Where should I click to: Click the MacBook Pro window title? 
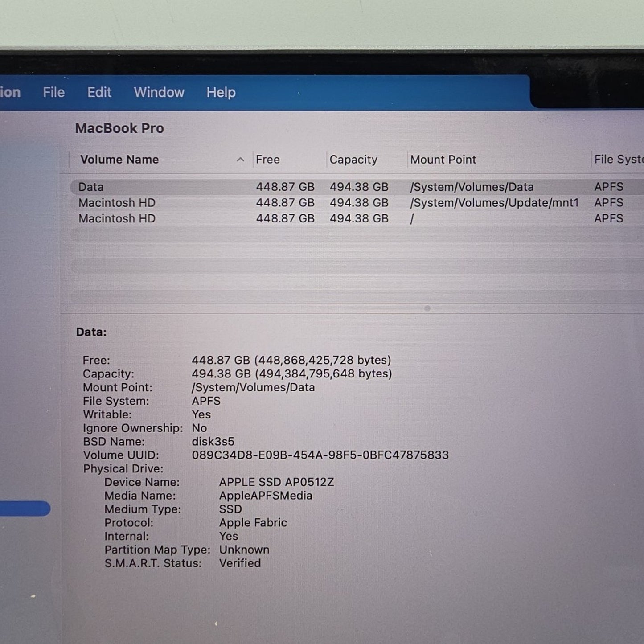coord(119,128)
